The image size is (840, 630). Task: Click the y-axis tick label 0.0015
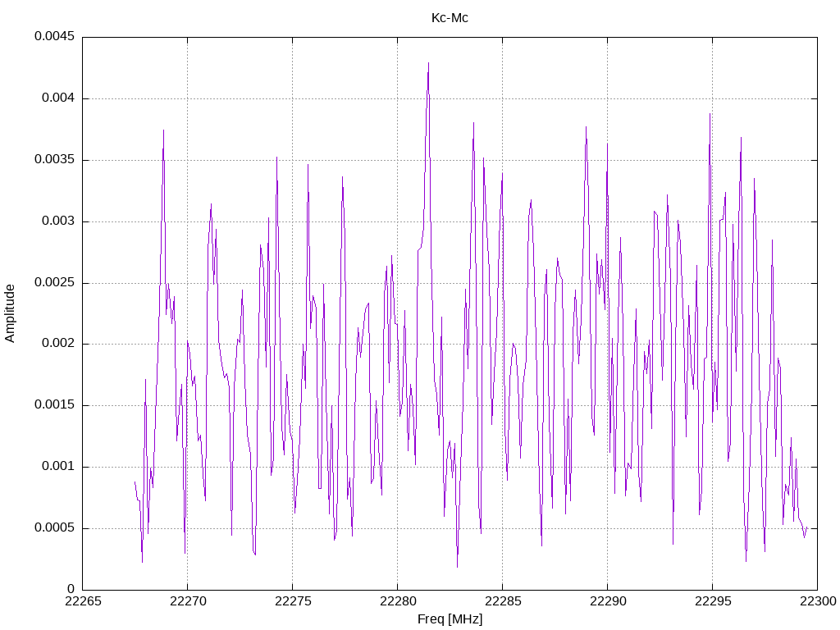(x=55, y=405)
